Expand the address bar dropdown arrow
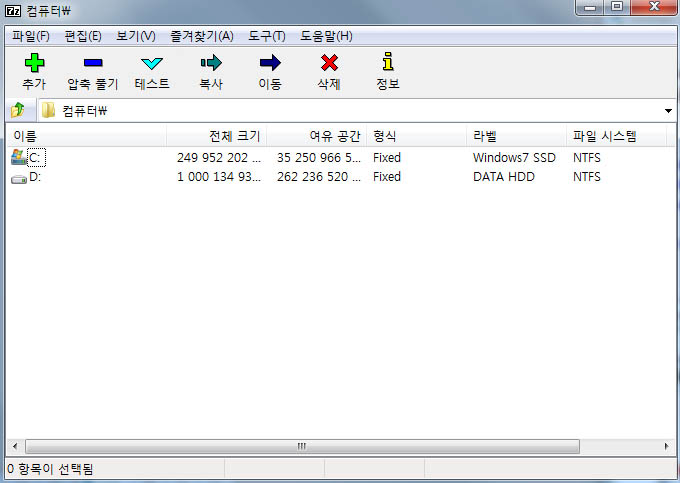The width and height of the screenshot is (680, 483). click(x=668, y=111)
